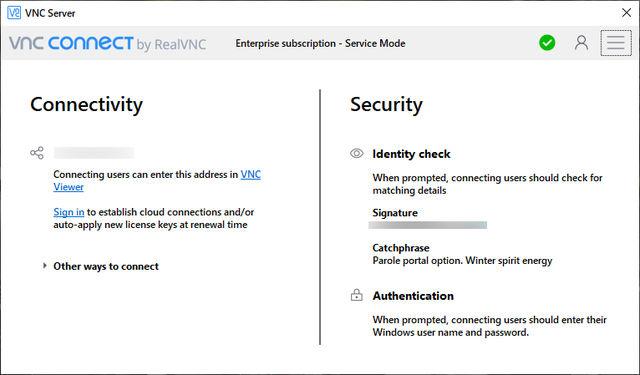Click the catchphrase text 'Parole portal option. Winter spirit energy'

[462, 261]
